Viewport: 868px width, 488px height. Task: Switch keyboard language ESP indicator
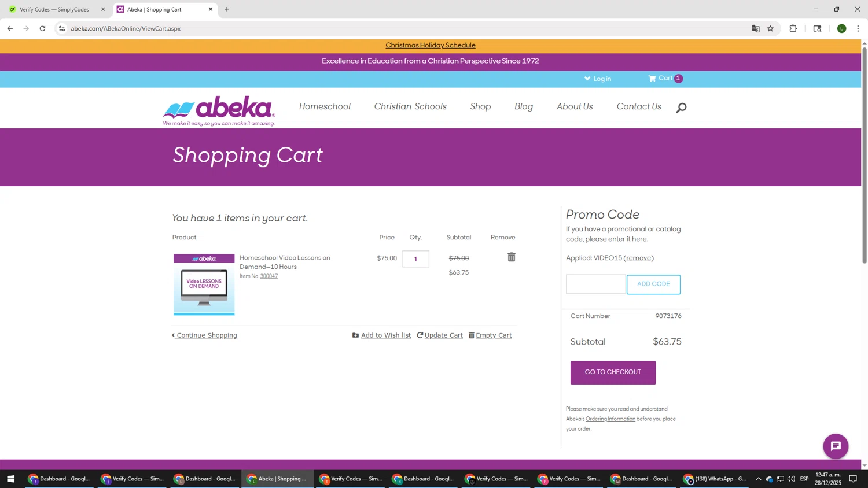click(x=804, y=479)
